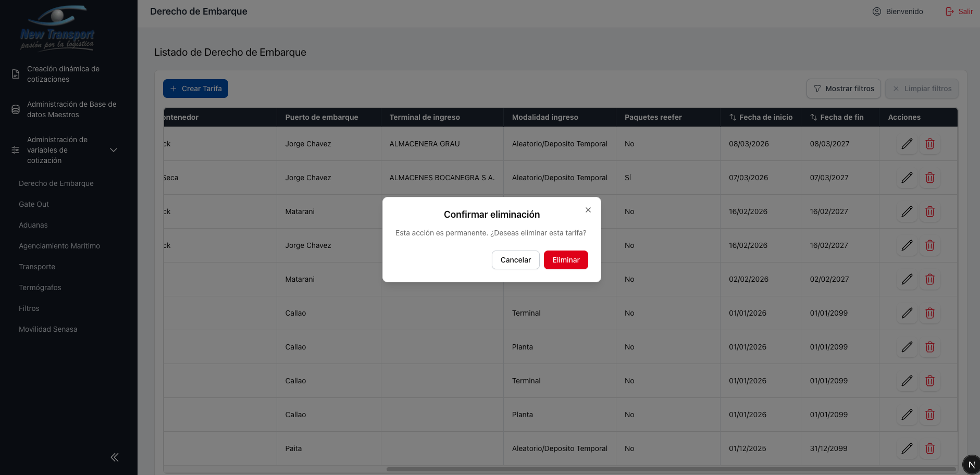Click the Crear Tarifa button
The image size is (980, 475).
point(195,89)
